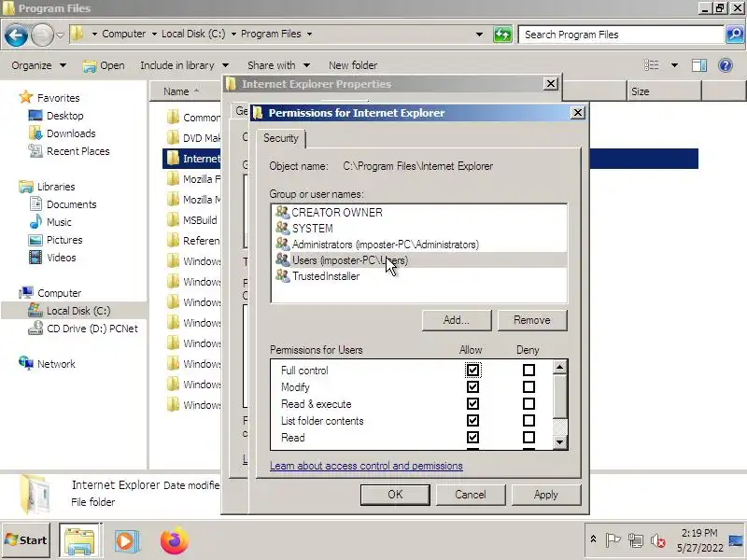Click the Search Program Files field
The width and height of the screenshot is (747, 560).
tap(621, 35)
